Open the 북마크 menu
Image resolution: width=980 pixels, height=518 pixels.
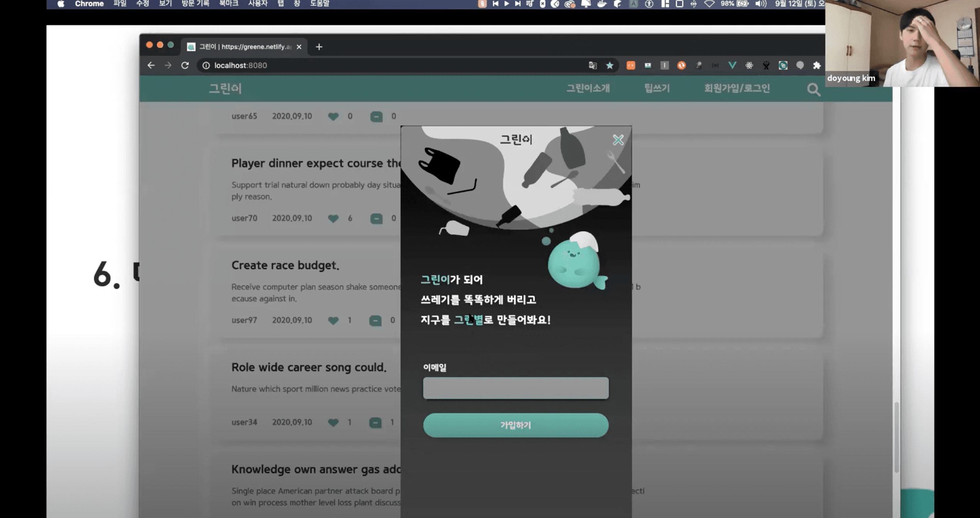pos(229,4)
